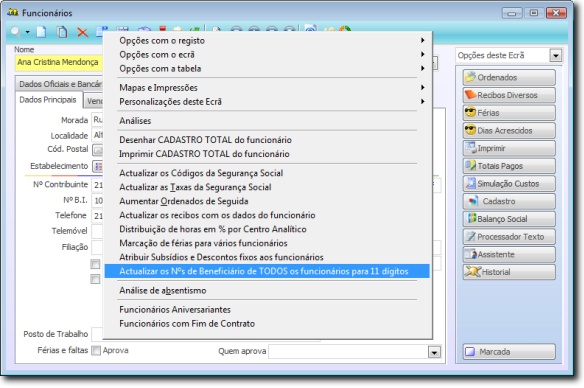Image resolution: width=584 pixels, height=388 pixels.
Task: Click the red X delete icon
Action: 82,32
